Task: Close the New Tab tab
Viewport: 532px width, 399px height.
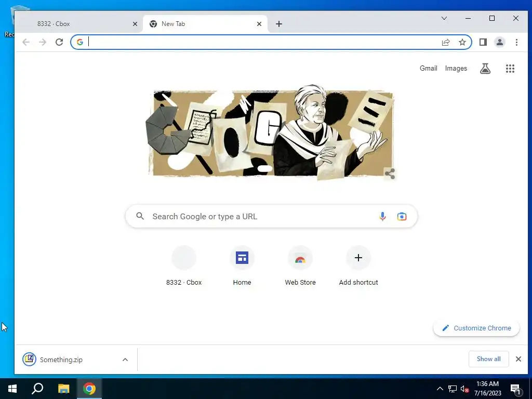Action: [x=259, y=24]
